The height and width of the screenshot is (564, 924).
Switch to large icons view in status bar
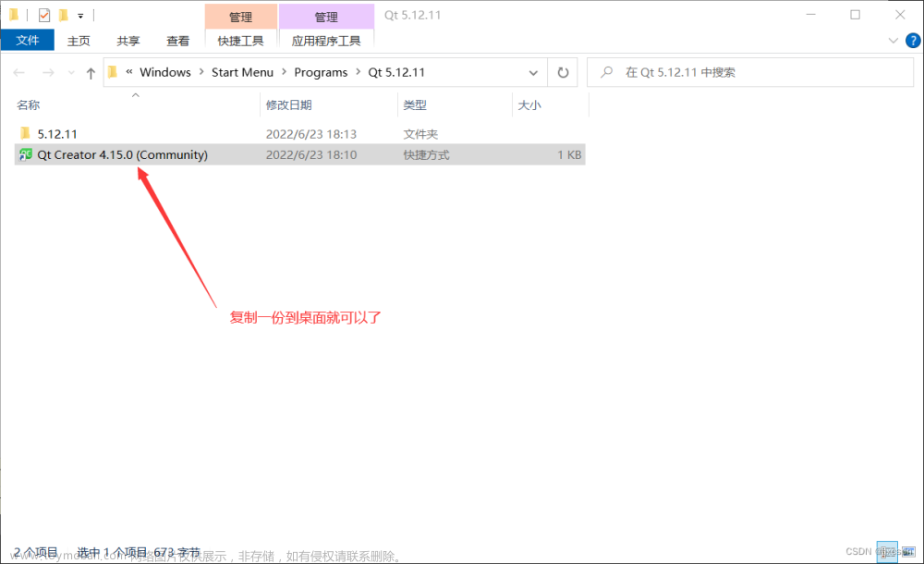tap(908, 552)
